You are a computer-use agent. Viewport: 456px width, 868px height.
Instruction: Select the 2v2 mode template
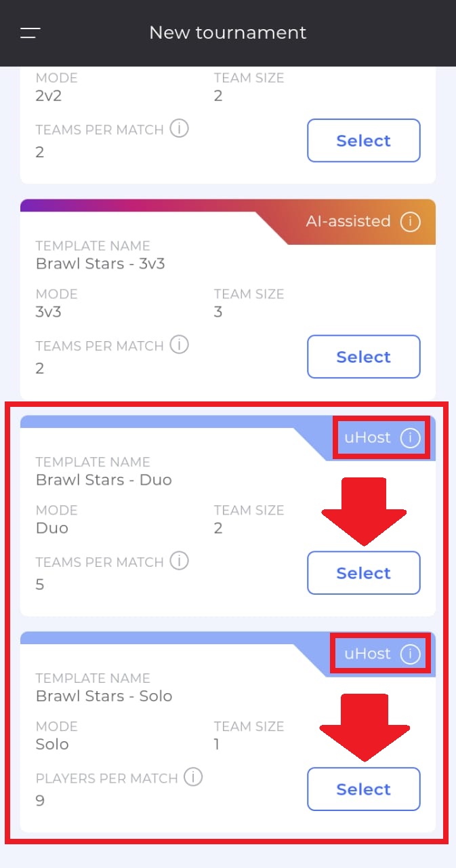[364, 140]
